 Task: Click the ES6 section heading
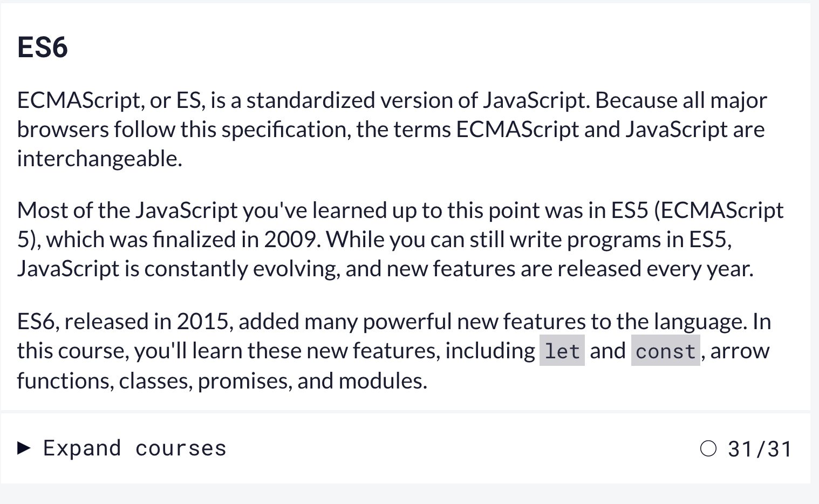coord(43,47)
